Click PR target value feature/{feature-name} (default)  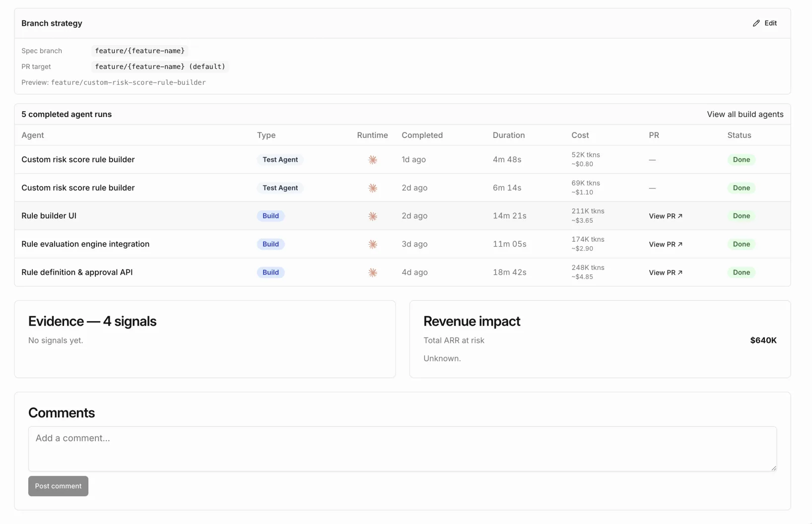coord(160,66)
